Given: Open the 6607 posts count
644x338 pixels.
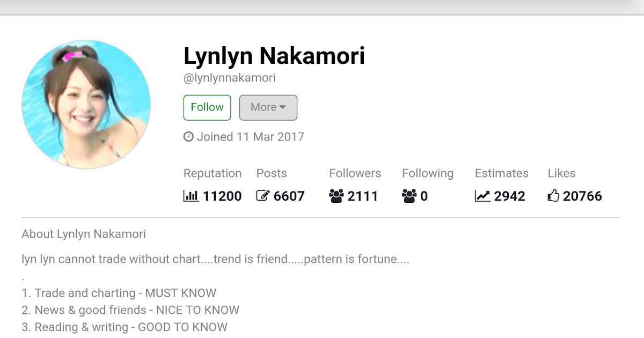Looking at the screenshot, I should tap(289, 196).
